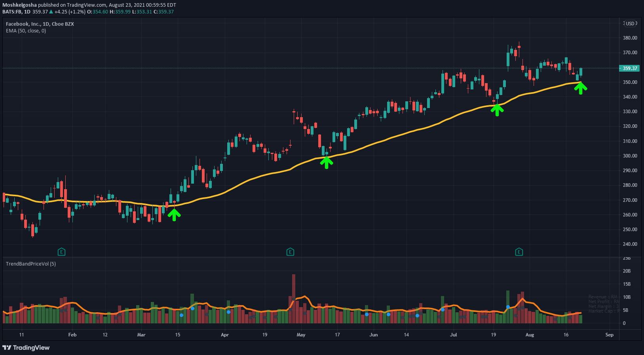Select the open value O:354.60
Viewport: 644px width, 355px height.
pyautogui.click(x=98, y=12)
